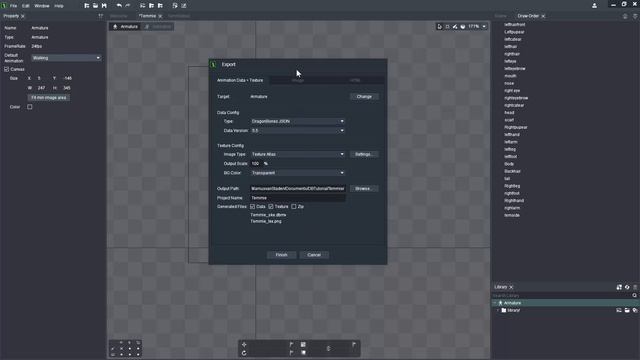Click the save project disk icon
Viewport: 640px width, 360px height.
[x=104, y=6]
